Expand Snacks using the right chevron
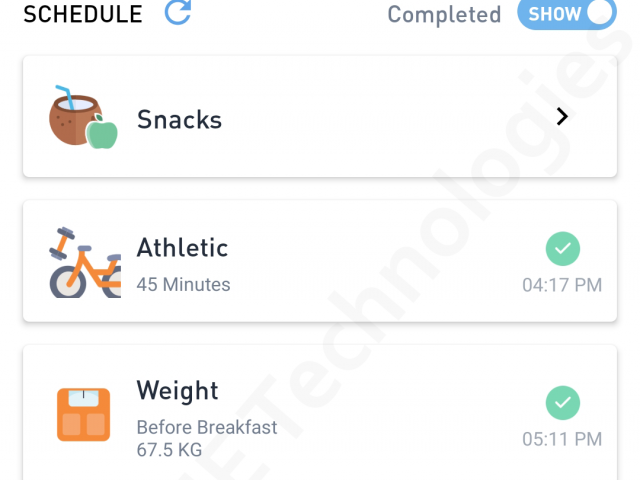This screenshot has height=480, width=640. click(x=562, y=117)
